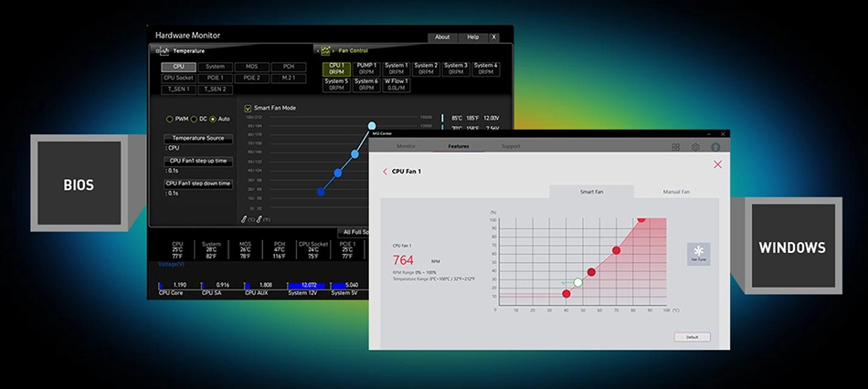Select the DC radio button
The width and height of the screenshot is (868, 389).
click(194, 119)
